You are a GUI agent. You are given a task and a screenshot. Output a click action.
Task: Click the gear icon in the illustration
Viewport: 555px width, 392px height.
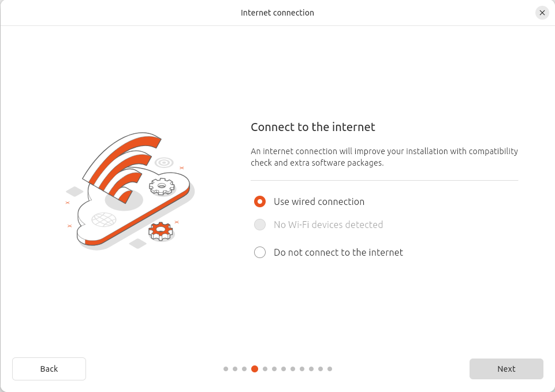[161, 186]
